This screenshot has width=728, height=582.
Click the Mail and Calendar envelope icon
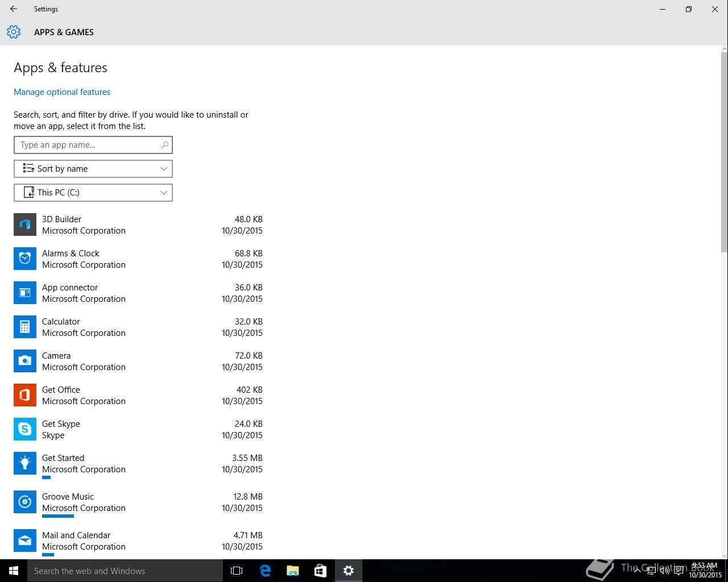click(x=25, y=541)
